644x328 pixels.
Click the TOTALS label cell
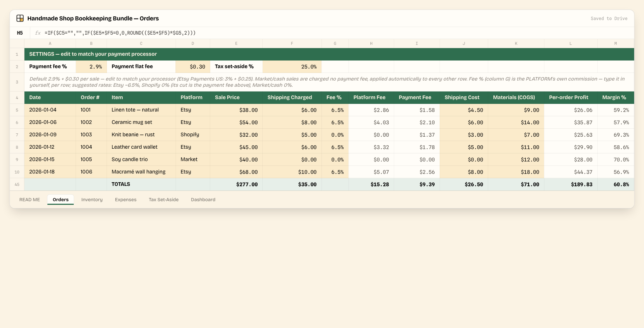coord(141,184)
